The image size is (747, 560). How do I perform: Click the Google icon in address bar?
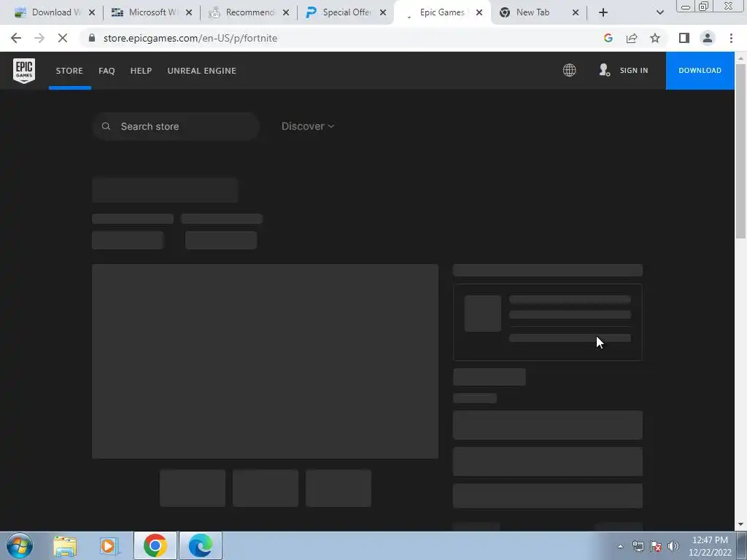(608, 38)
